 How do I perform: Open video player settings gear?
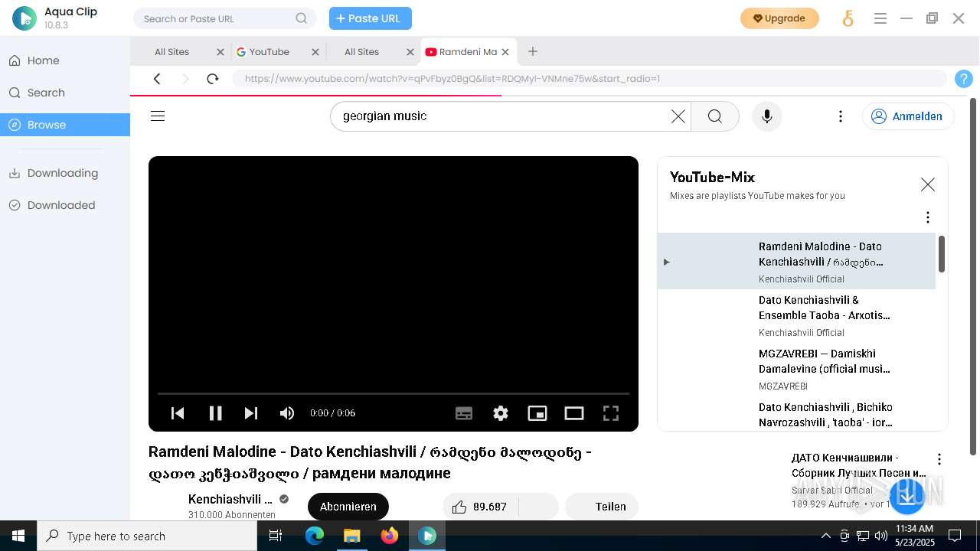point(501,413)
